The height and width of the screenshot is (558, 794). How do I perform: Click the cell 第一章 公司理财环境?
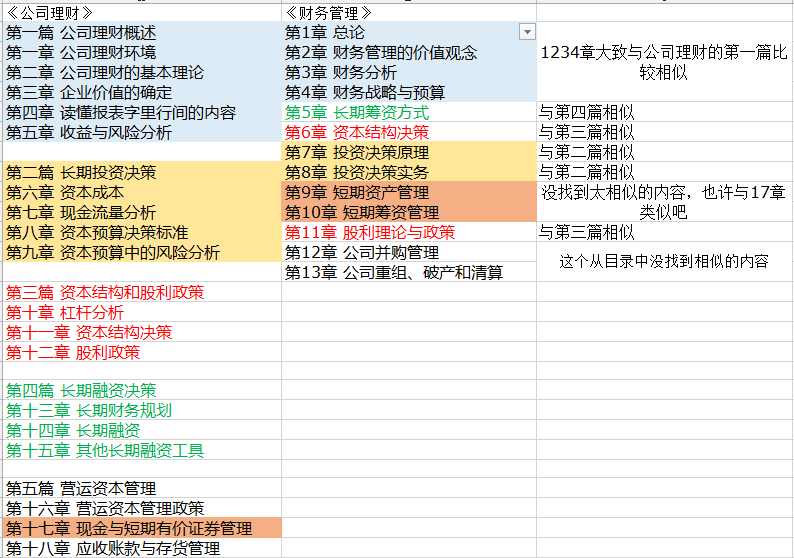pos(142,52)
